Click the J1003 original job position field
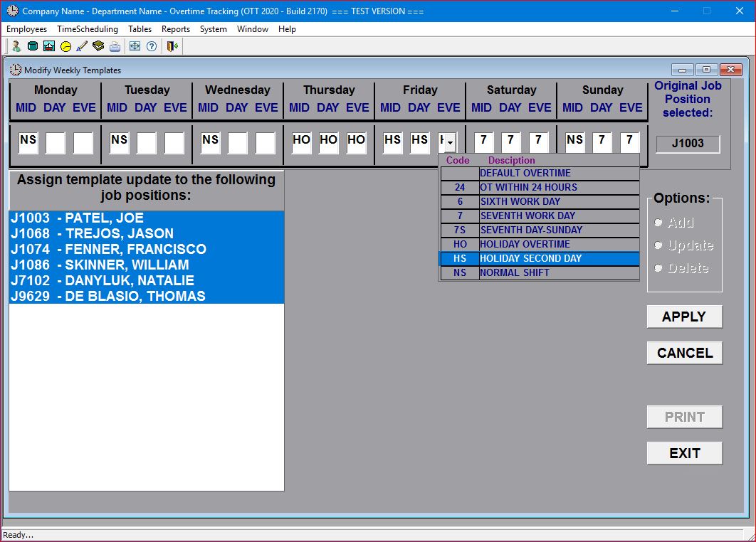 coord(688,144)
